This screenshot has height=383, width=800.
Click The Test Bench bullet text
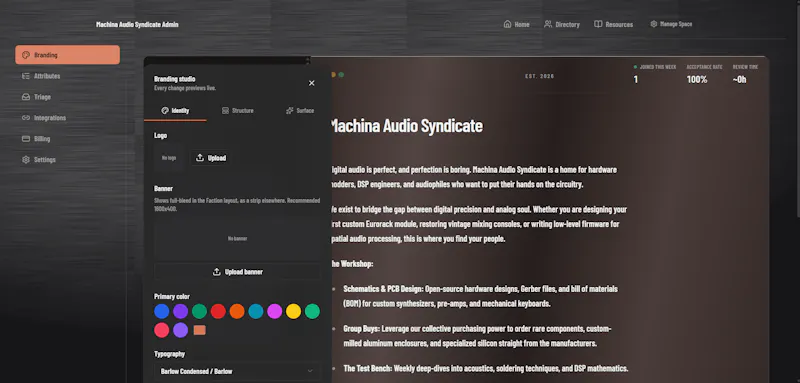pyautogui.click(x=486, y=368)
